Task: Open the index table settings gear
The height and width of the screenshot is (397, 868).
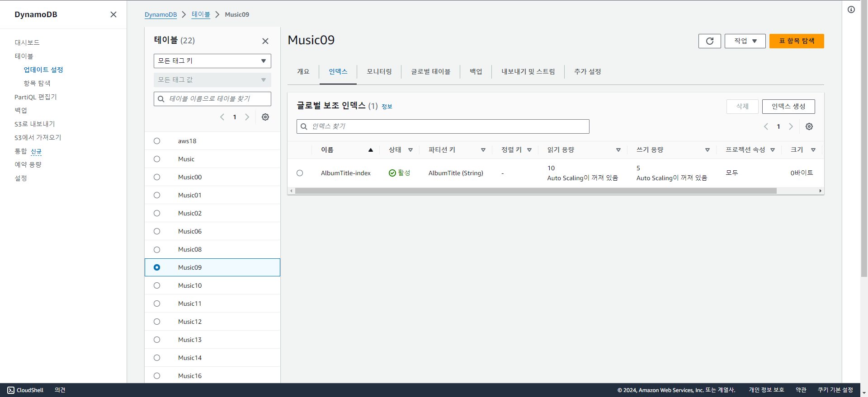Action: (809, 126)
